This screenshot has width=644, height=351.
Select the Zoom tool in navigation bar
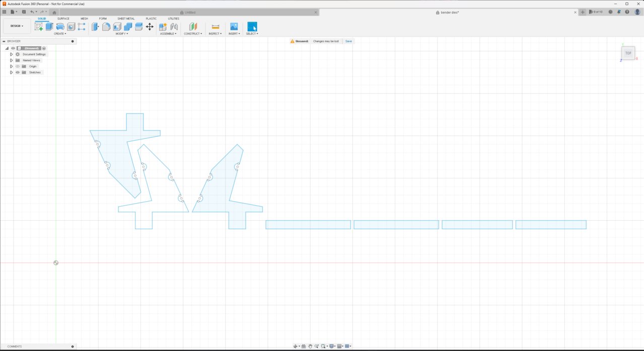pos(317,346)
